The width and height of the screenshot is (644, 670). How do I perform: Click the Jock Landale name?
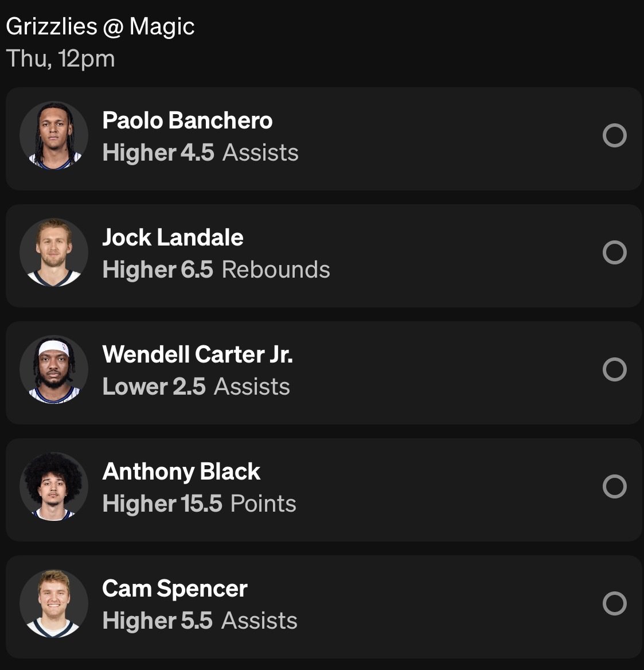tap(173, 238)
